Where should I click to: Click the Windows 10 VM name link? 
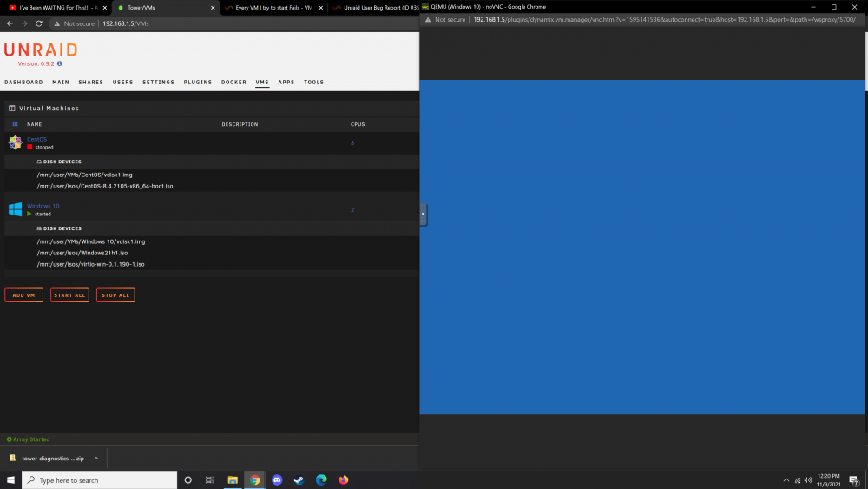pyautogui.click(x=43, y=206)
